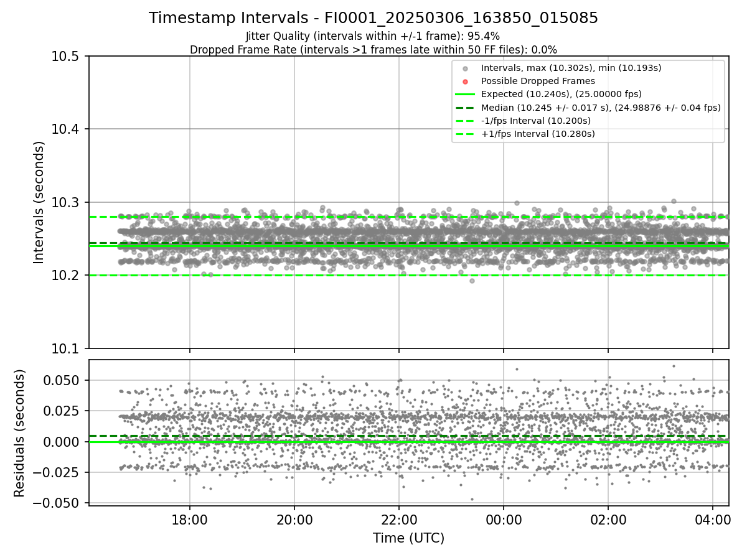Click the Median dashed legend line sample
The image size is (747, 560).
pyautogui.click(x=465, y=108)
